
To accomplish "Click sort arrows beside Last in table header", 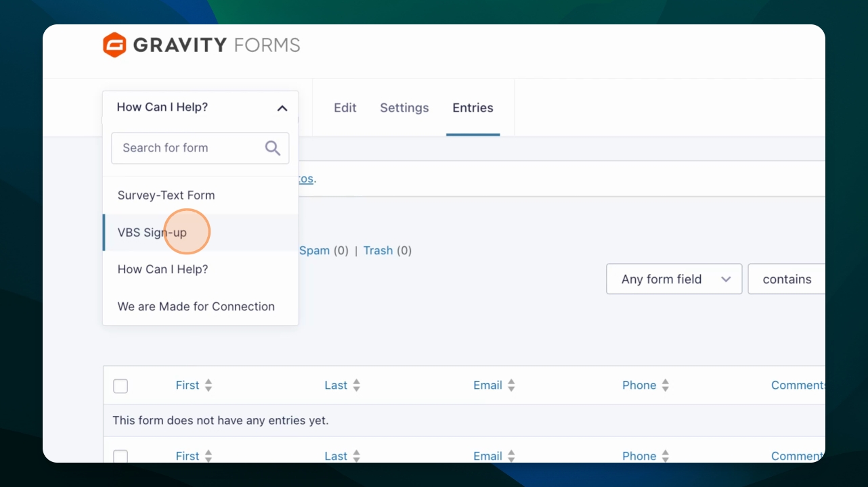I will tap(357, 386).
